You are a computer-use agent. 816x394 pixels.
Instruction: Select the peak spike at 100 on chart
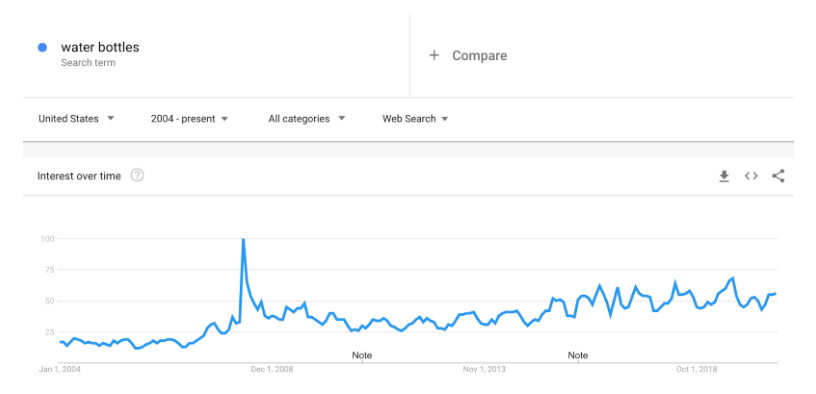[x=243, y=239]
